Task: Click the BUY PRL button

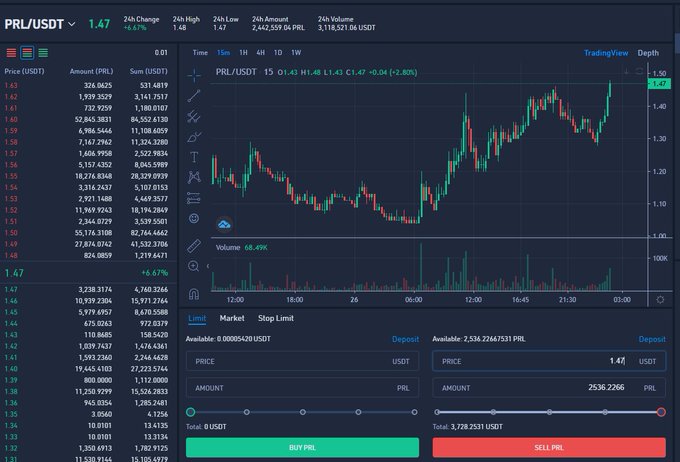Action: tap(302, 447)
